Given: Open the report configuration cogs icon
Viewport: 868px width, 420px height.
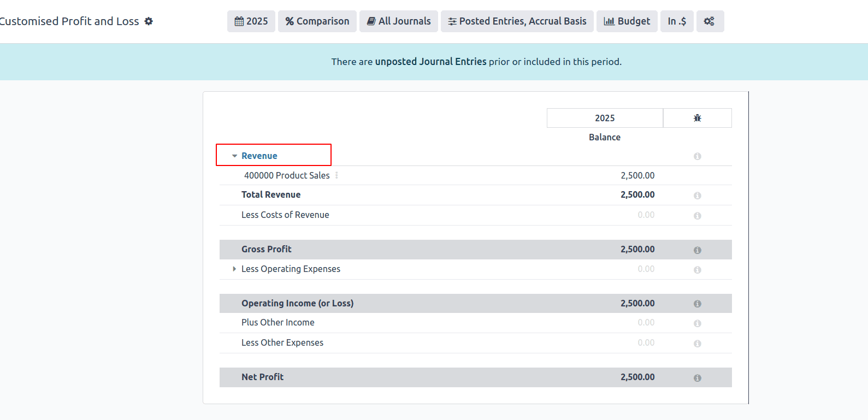Looking at the screenshot, I should coord(710,21).
